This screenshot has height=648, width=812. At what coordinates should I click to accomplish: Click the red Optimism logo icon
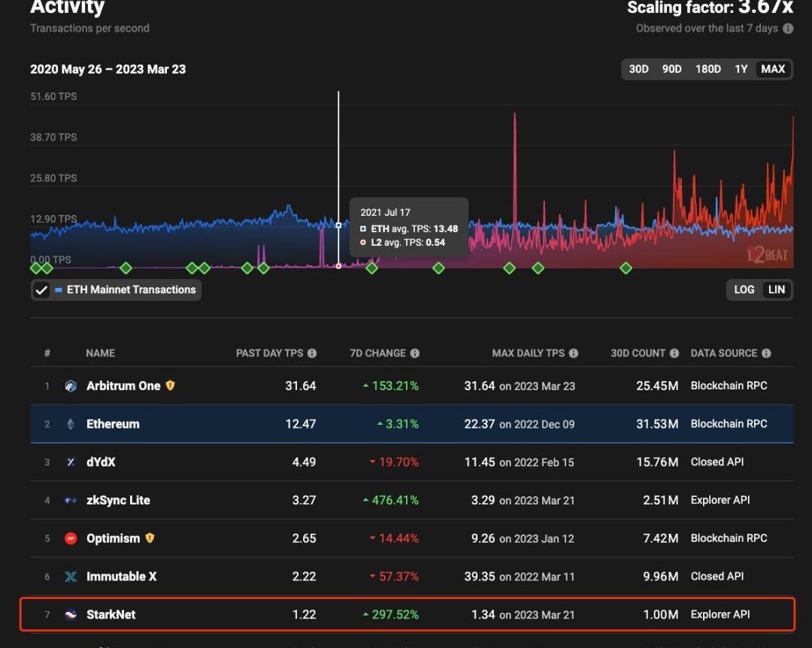click(71, 538)
